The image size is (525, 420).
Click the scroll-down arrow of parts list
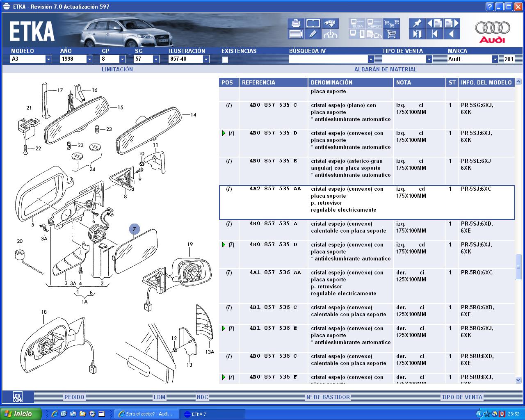[x=518, y=380]
